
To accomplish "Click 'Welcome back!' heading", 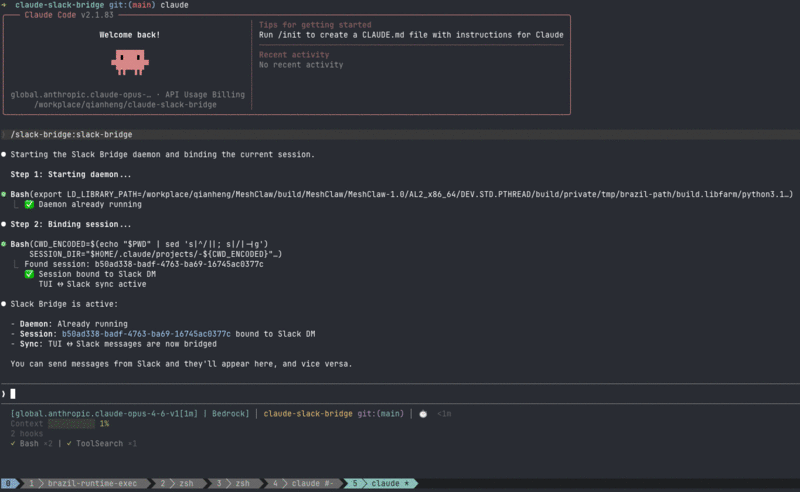I will click(x=130, y=35).
